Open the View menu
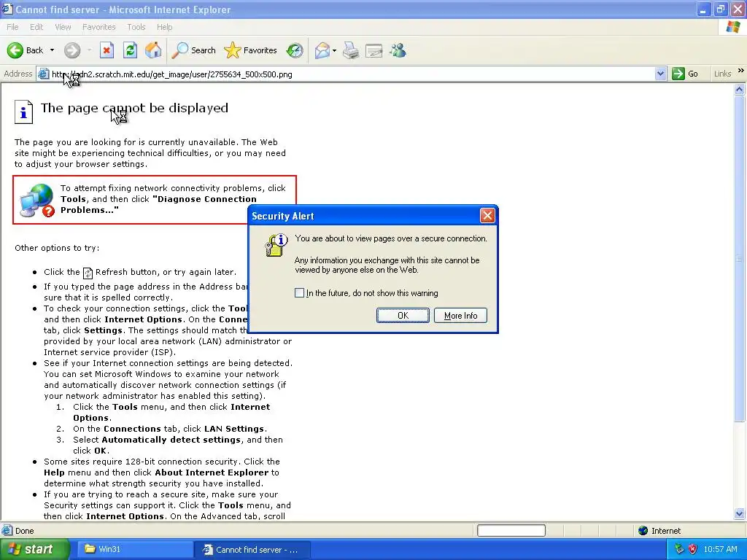 63,27
